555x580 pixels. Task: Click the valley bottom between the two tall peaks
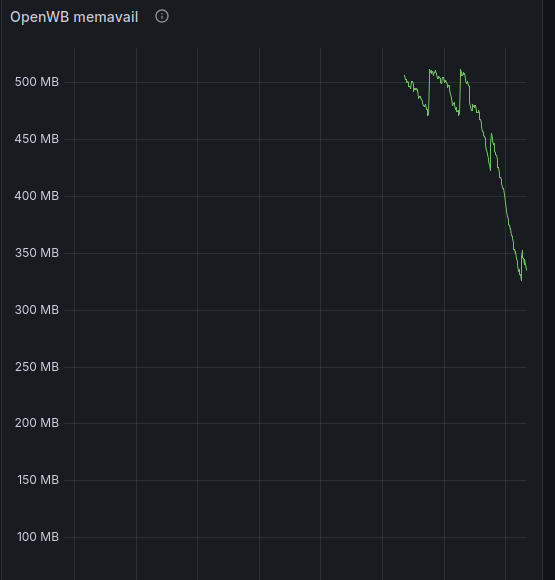click(459, 115)
